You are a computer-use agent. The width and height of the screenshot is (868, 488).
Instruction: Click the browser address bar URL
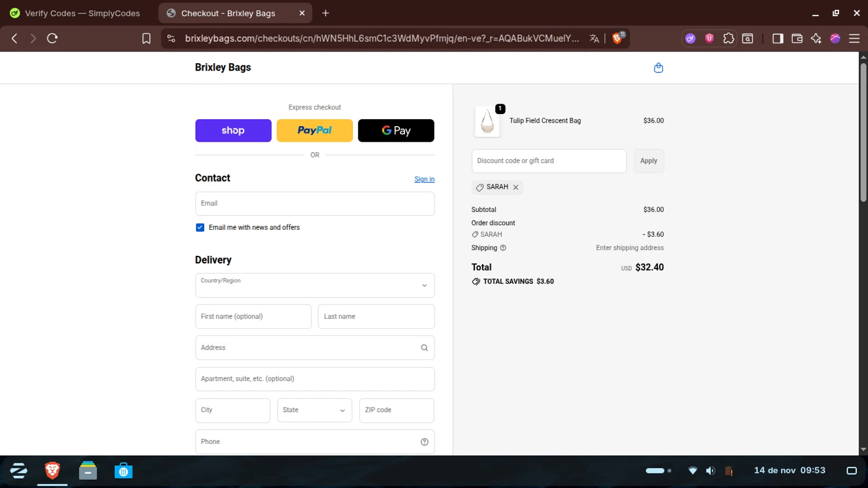pyautogui.click(x=382, y=38)
